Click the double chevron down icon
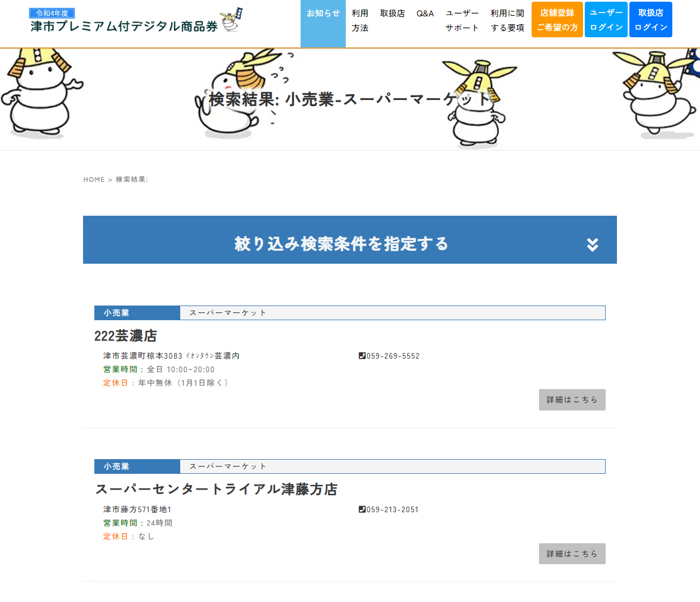This screenshot has width=700, height=602. pos(592,245)
